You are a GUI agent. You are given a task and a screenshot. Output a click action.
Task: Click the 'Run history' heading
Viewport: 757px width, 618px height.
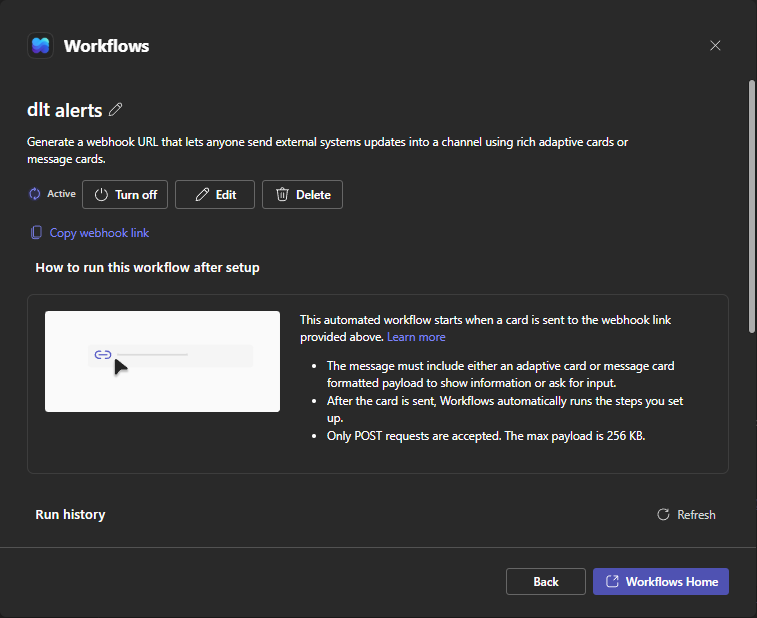70,515
